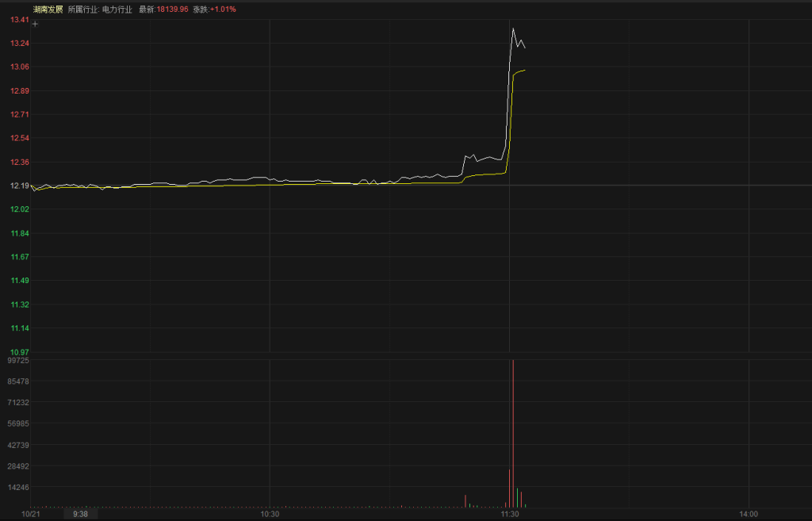
Task: Click the 10:30 time axis label
Action: pos(270,514)
